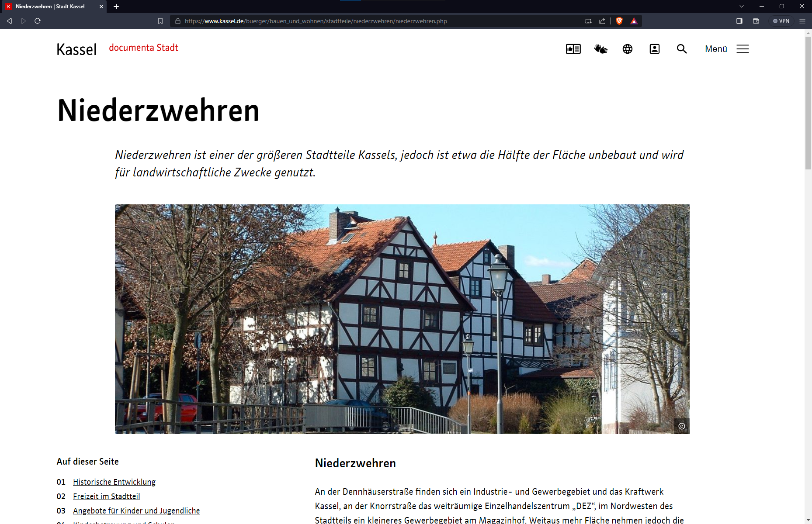
Task: Activate the search magnifier icon
Action: pos(682,49)
